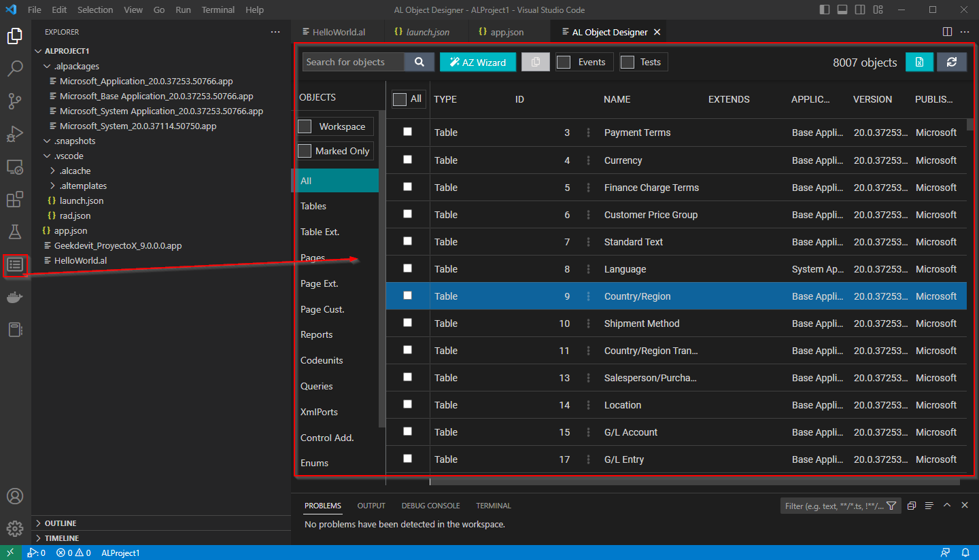Click the copy objects icon button

(536, 62)
